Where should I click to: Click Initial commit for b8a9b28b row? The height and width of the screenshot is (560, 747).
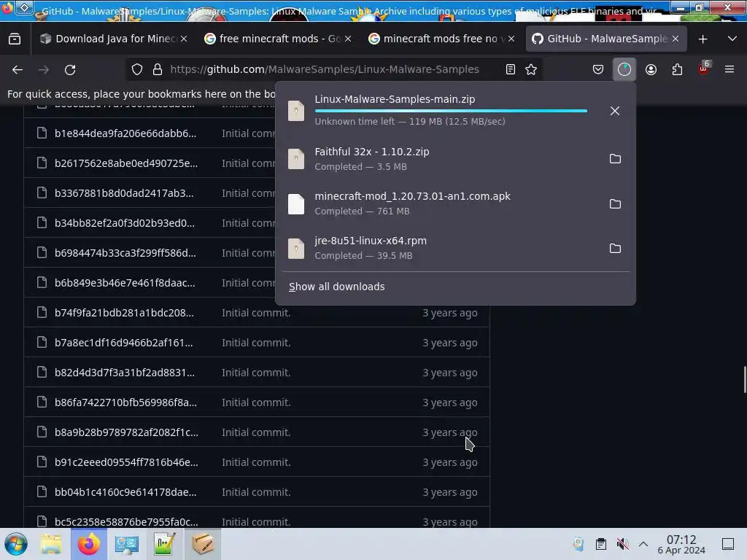pos(256,432)
